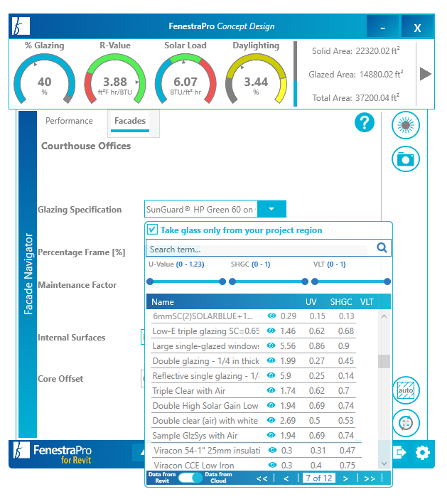Click the % Glazing gauge
Image resolution: width=447 pixels, height=504 pixels.
tap(44, 79)
